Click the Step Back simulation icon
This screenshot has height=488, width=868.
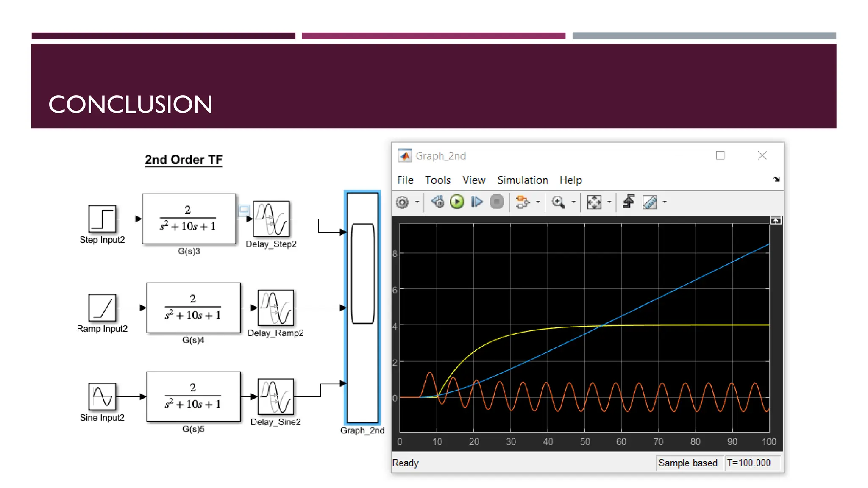[x=437, y=202]
